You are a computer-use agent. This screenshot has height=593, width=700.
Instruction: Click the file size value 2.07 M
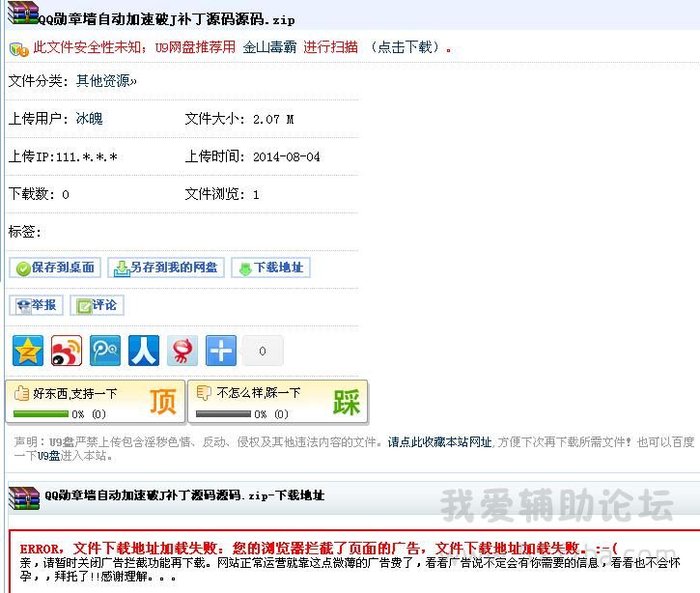tap(273, 119)
